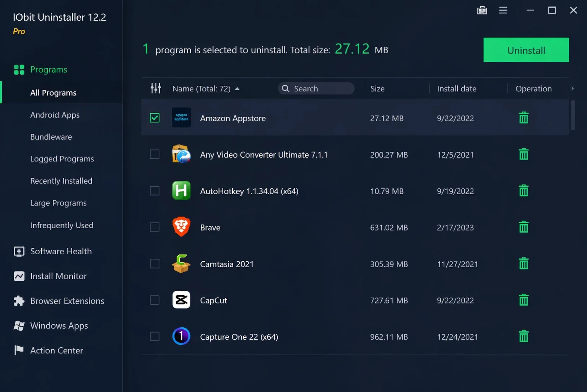Image resolution: width=587 pixels, height=392 pixels.
Task: Click the trash icon for Amazon Appstore
Action: tap(524, 118)
